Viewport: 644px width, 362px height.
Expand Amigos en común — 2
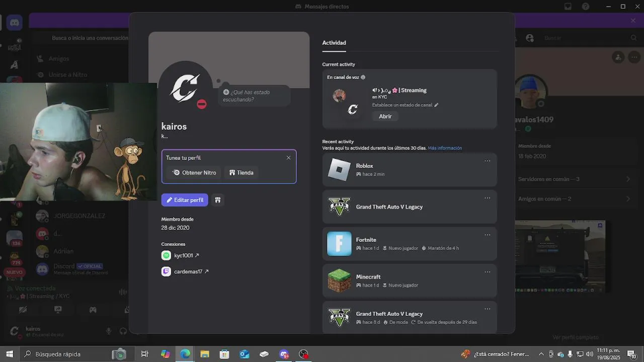(574, 199)
